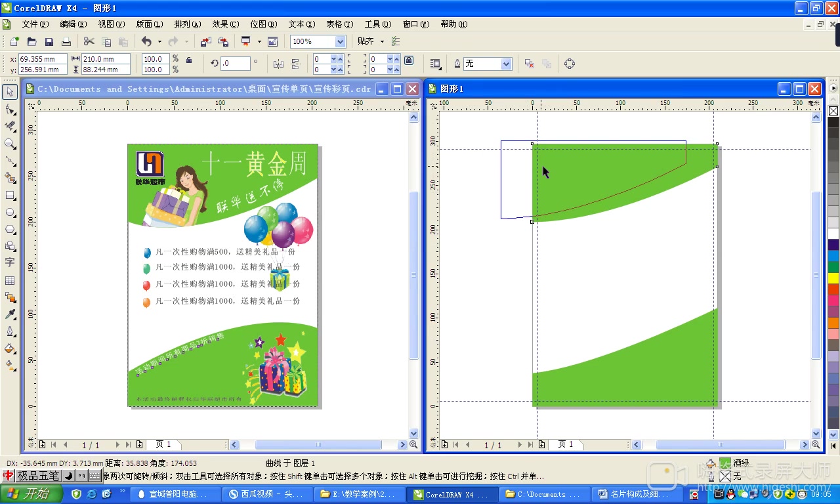Screen dimensions: 840x504
Task: Select the Smart Fill tool
Action: [10, 177]
